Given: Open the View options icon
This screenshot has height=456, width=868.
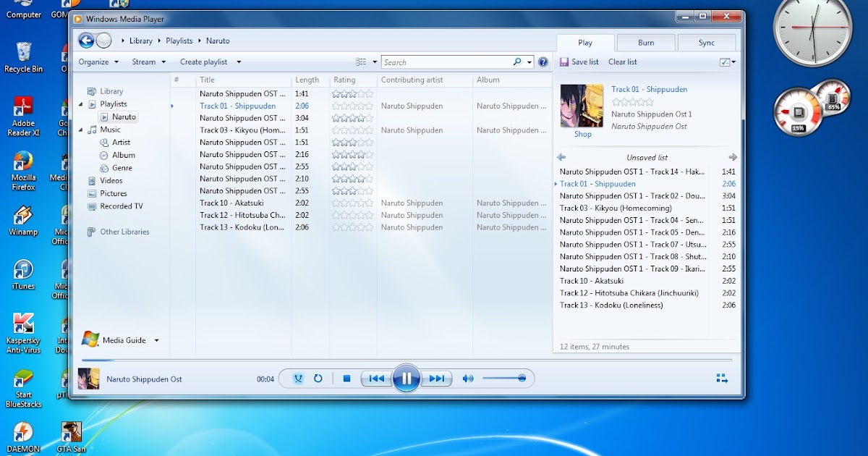Looking at the screenshot, I should click(x=361, y=62).
